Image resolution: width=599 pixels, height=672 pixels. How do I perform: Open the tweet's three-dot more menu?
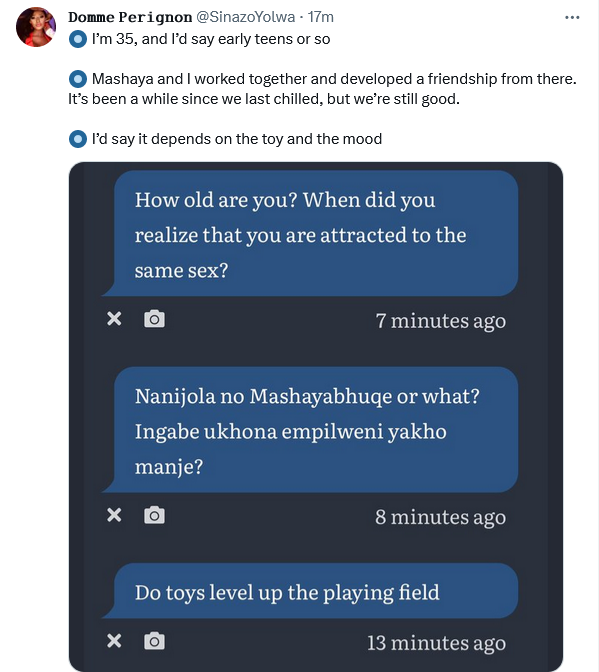coord(572,18)
